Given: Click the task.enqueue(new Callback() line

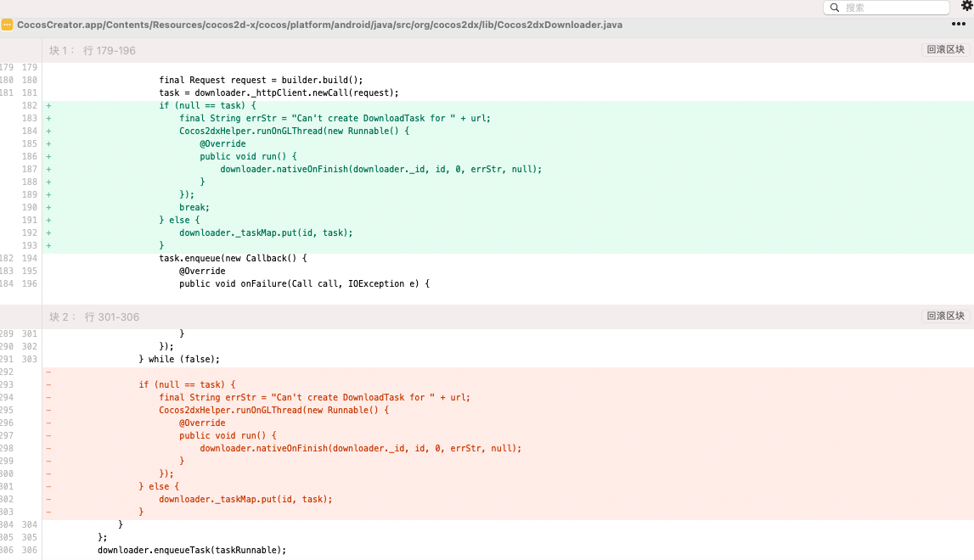Looking at the screenshot, I should [x=233, y=259].
